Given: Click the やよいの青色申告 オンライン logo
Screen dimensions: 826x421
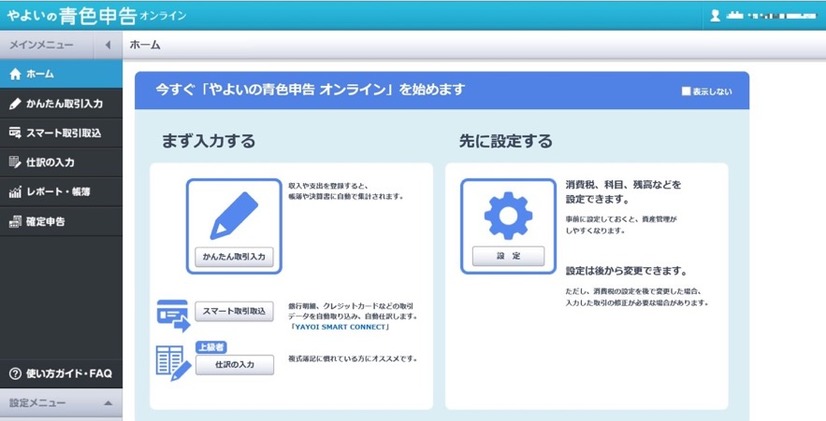Looking at the screenshot, I should [x=96, y=16].
